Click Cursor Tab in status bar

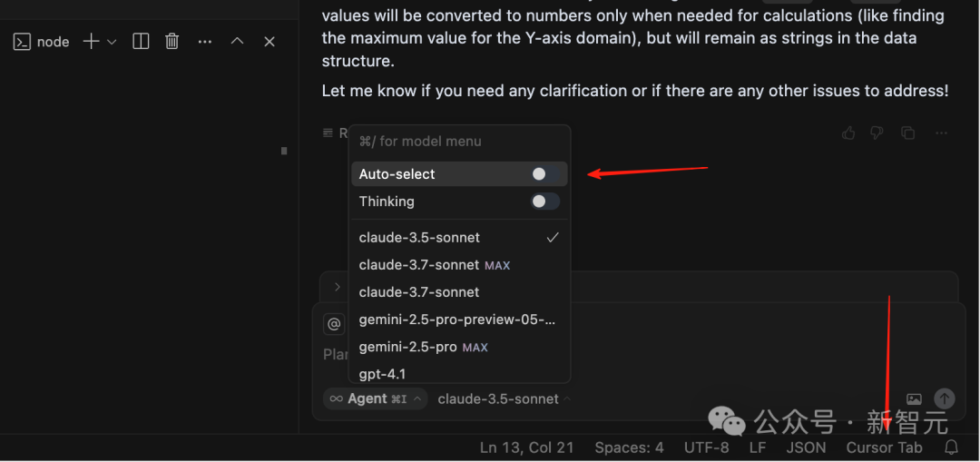pos(884,447)
